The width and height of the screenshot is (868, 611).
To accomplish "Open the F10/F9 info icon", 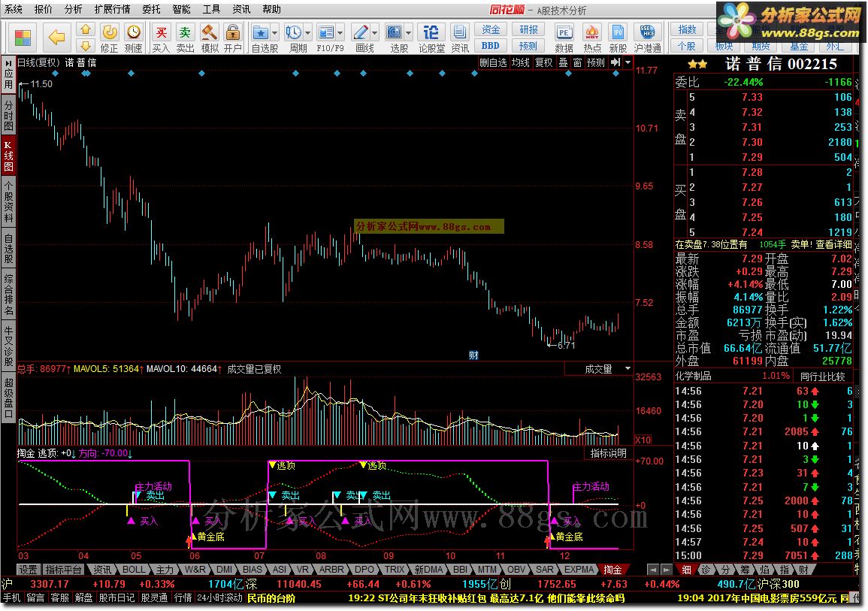I will click(326, 32).
